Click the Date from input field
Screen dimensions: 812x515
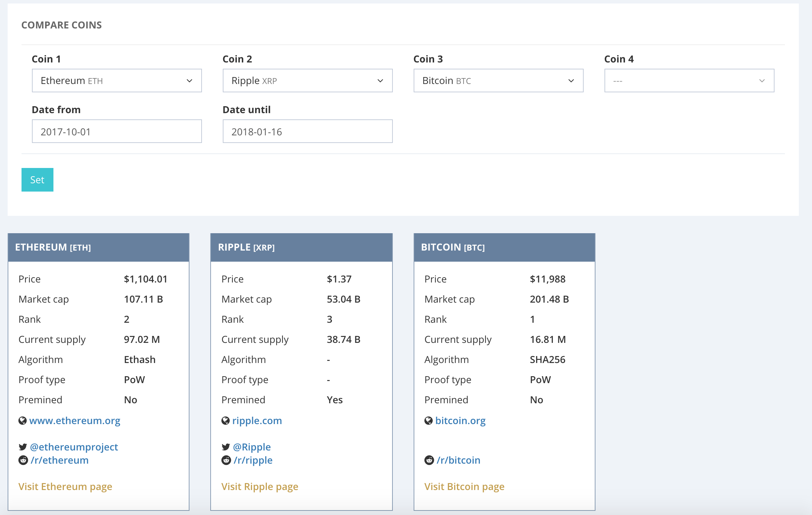point(117,132)
